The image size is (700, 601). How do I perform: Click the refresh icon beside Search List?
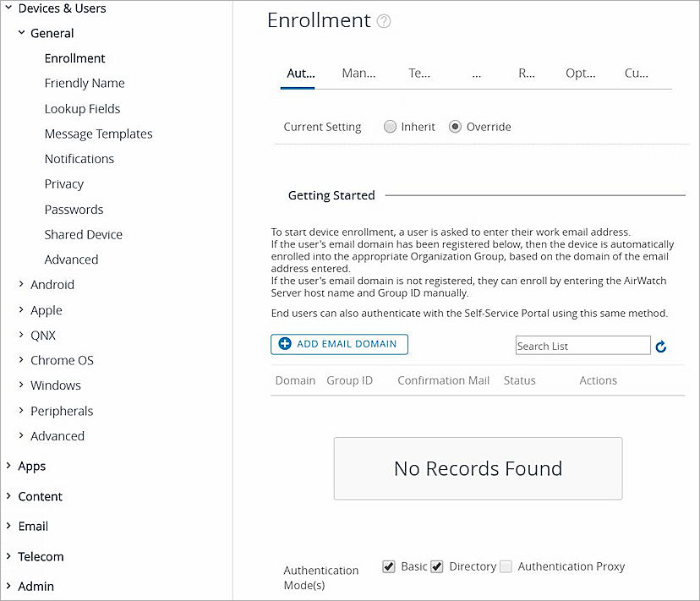click(660, 346)
